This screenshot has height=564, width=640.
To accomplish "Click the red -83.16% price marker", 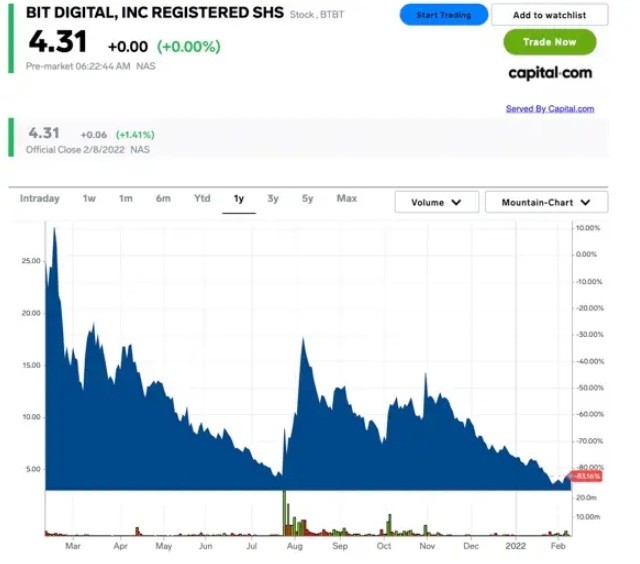I will 583,477.
